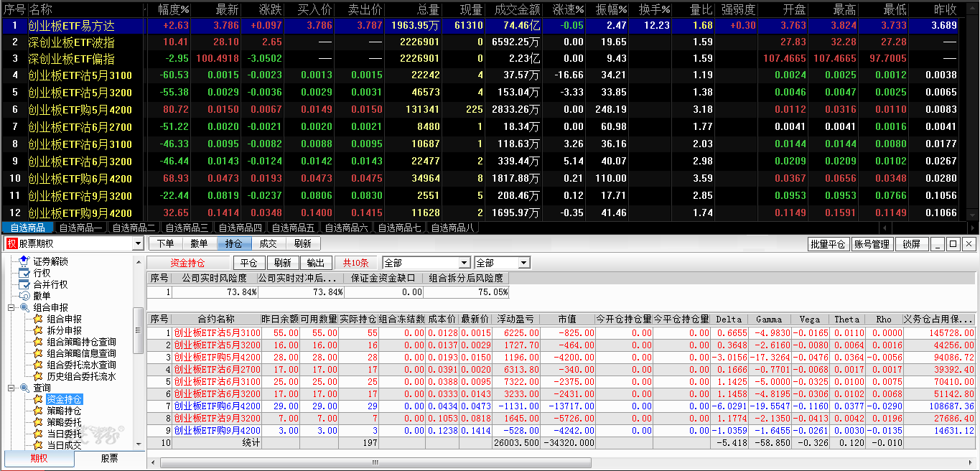This screenshot has width=980, height=471.
Task: Select the 合并行权 tree icon
Action: coord(24,284)
